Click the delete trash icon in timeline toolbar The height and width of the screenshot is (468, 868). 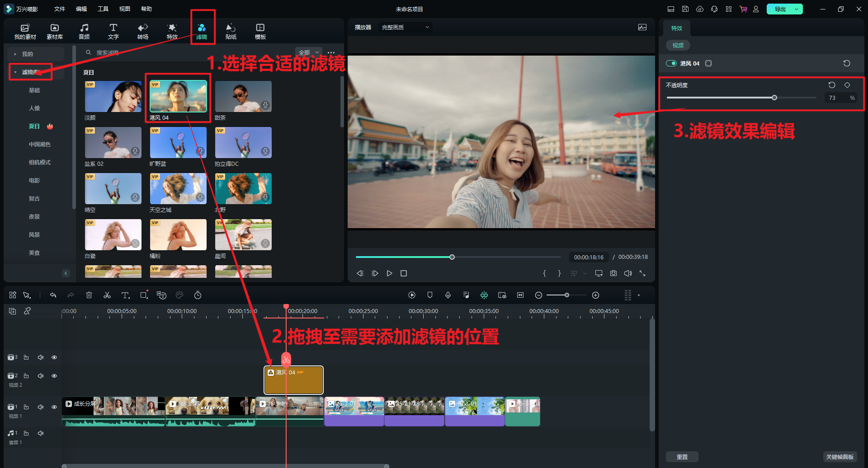click(x=89, y=295)
